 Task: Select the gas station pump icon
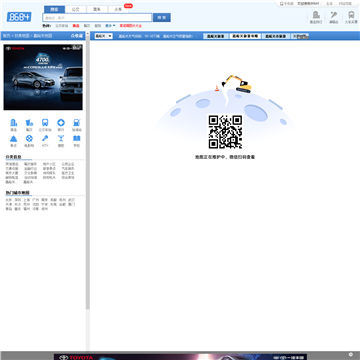pos(77,123)
